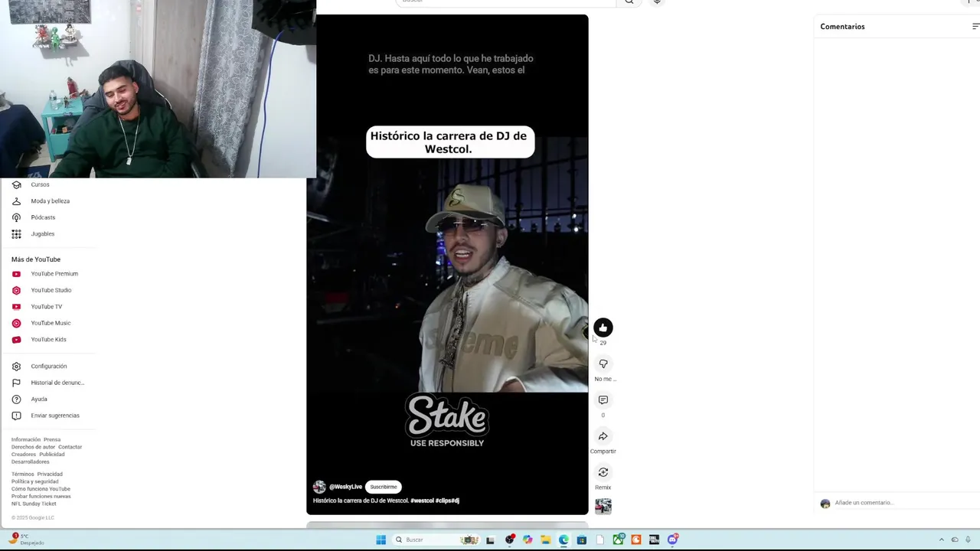Open Cómo funciona YouTube link

(x=41, y=489)
